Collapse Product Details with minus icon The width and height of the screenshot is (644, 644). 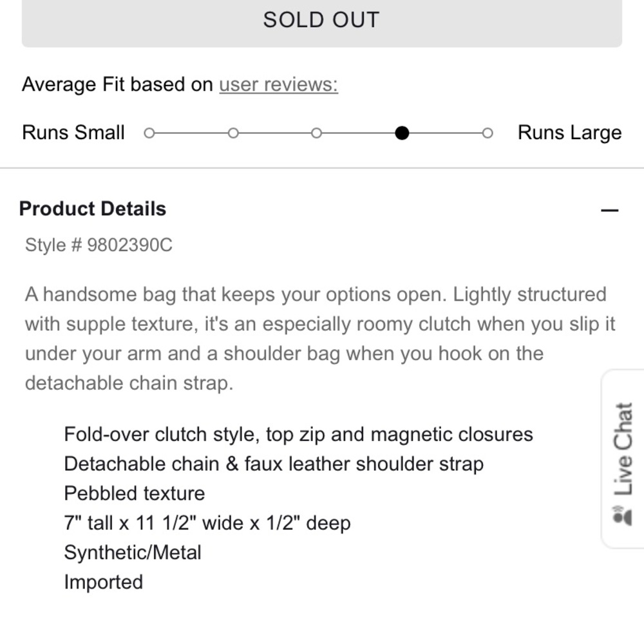point(609,211)
